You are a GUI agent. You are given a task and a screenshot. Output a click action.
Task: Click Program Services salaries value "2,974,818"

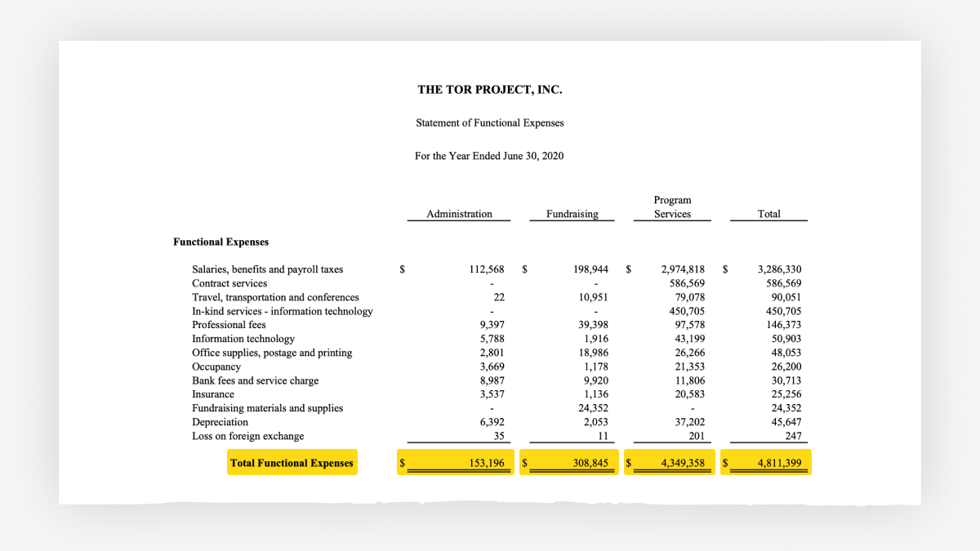click(x=684, y=269)
